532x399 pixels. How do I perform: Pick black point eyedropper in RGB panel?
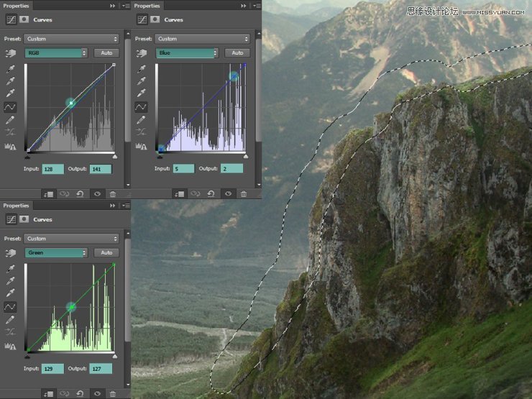point(11,69)
